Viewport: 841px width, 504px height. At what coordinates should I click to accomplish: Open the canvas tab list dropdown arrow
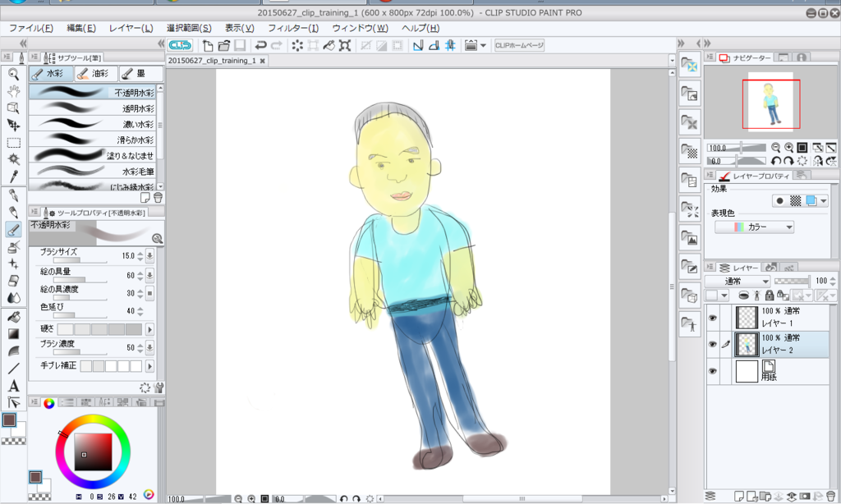pos(672,61)
